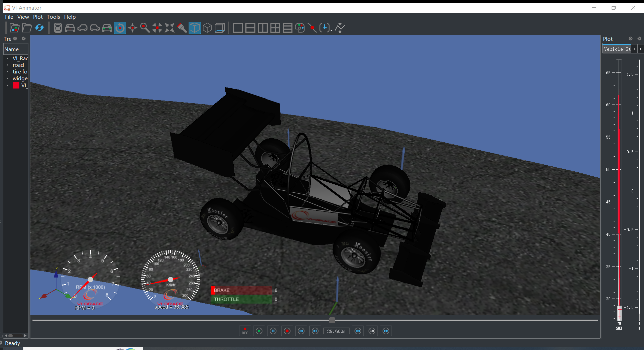Choose three stacked viewports layout
This screenshot has height=350, width=644.
point(287,28)
